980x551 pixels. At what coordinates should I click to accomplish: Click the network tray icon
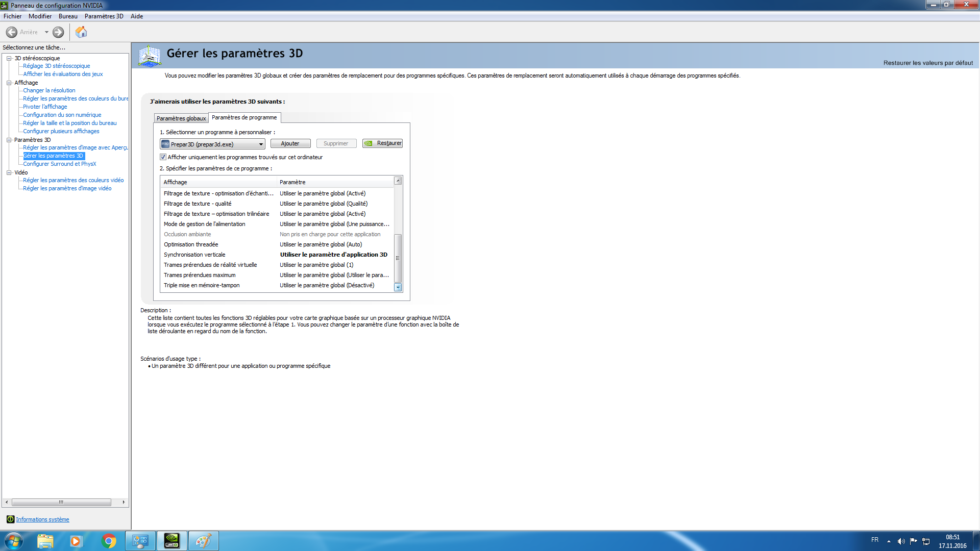(926, 541)
